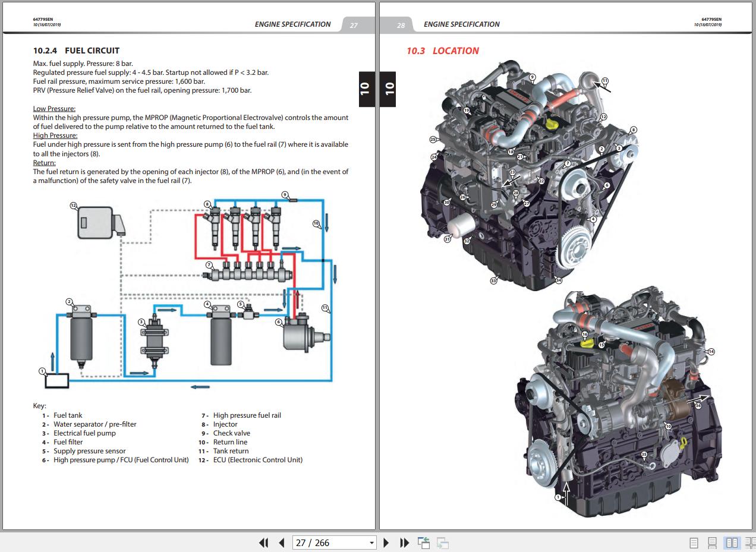
Task: Open the page number dropdown arrow
Action: tap(372, 542)
